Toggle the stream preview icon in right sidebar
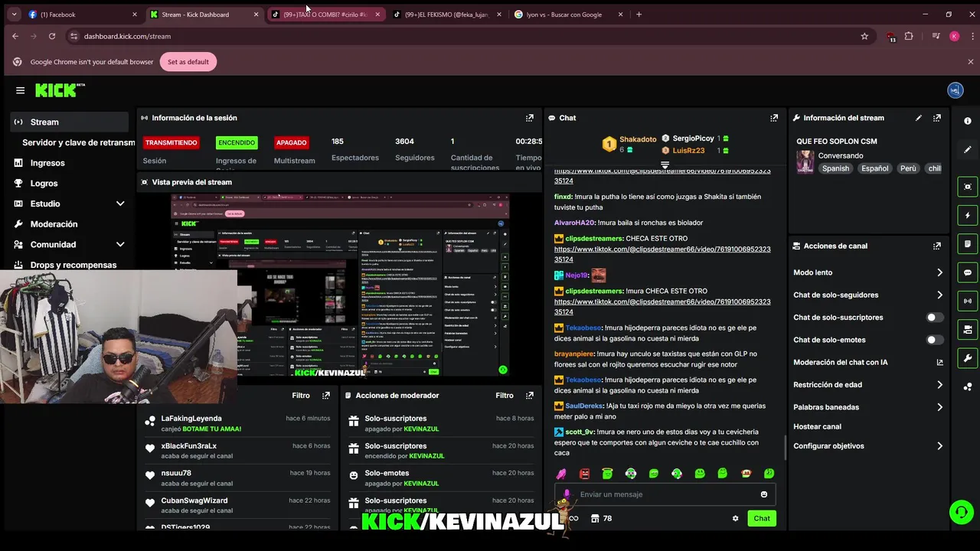 (x=968, y=187)
